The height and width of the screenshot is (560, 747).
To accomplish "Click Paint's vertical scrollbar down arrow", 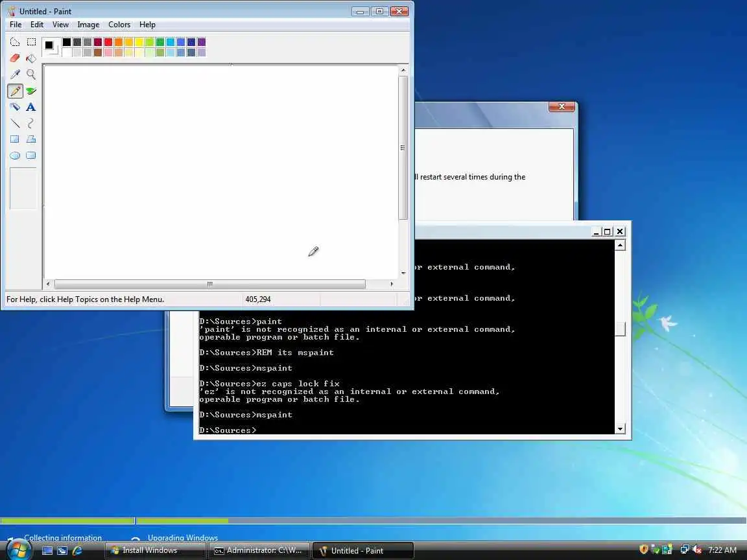I will click(403, 273).
